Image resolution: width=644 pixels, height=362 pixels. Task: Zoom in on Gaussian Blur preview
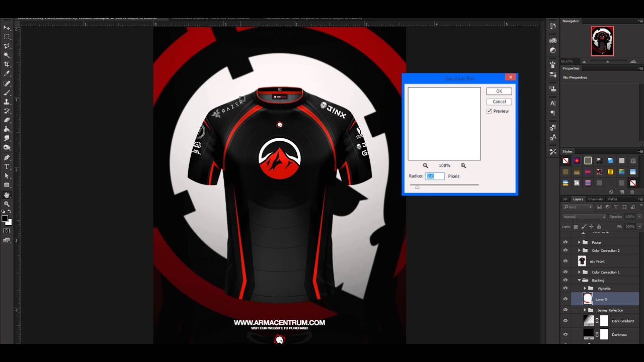point(463,165)
